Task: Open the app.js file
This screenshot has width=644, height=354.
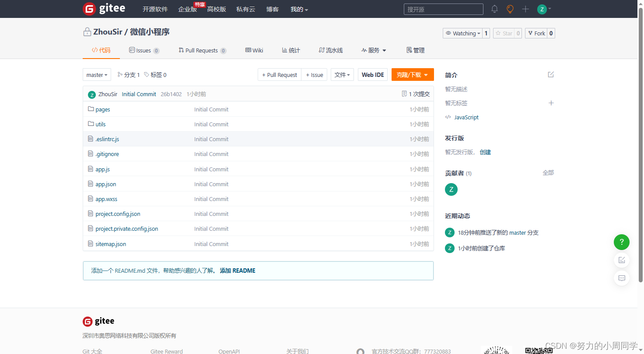Action: pos(103,169)
